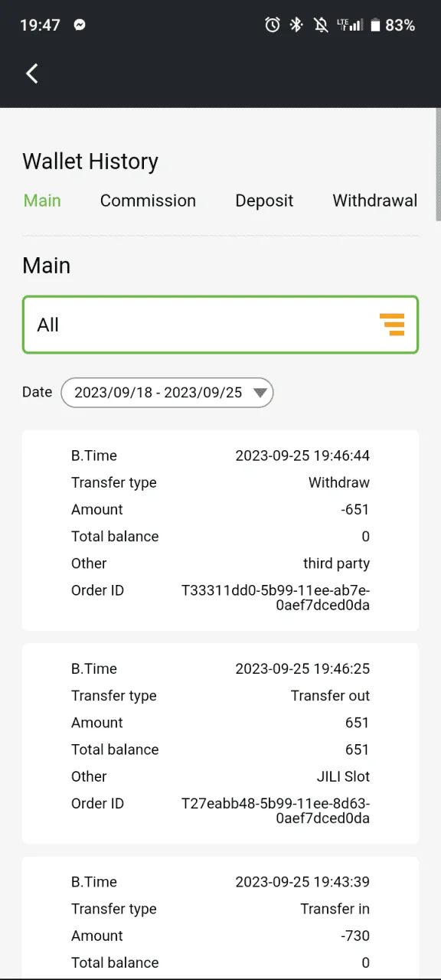Tap the Bluetooth status icon
This screenshot has width=441, height=980.
[296, 25]
